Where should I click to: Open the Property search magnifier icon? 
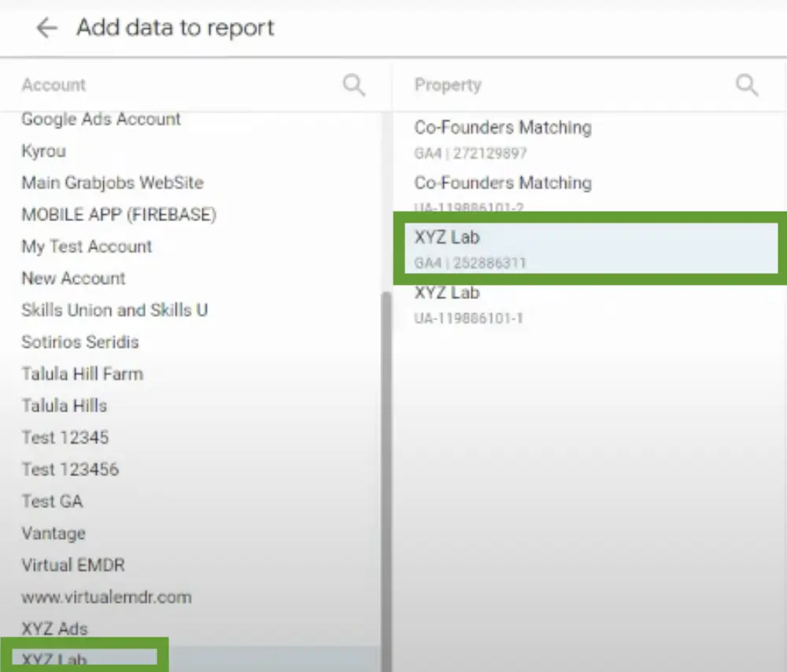747,85
